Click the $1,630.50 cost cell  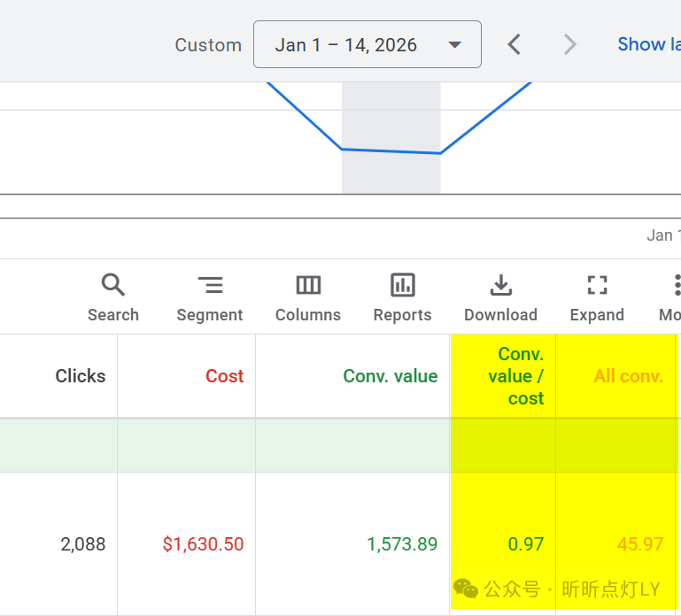coord(203,544)
